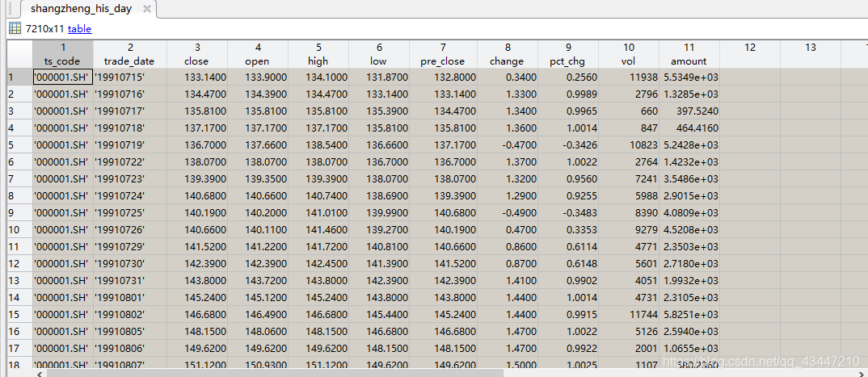Image resolution: width=868 pixels, height=377 pixels.
Task: Select the trade_date column header
Action: 129,54
